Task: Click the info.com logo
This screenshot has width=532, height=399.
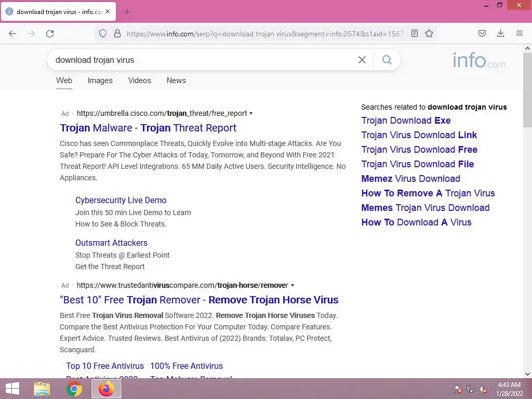Action: [x=479, y=60]
